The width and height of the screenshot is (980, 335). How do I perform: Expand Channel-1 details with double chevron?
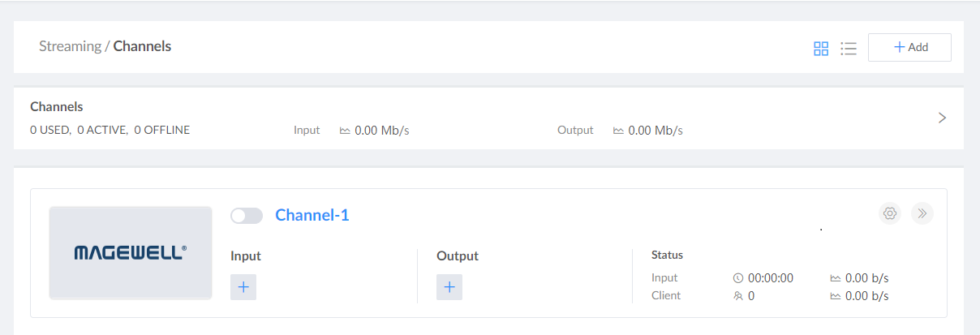pos(922,213)
